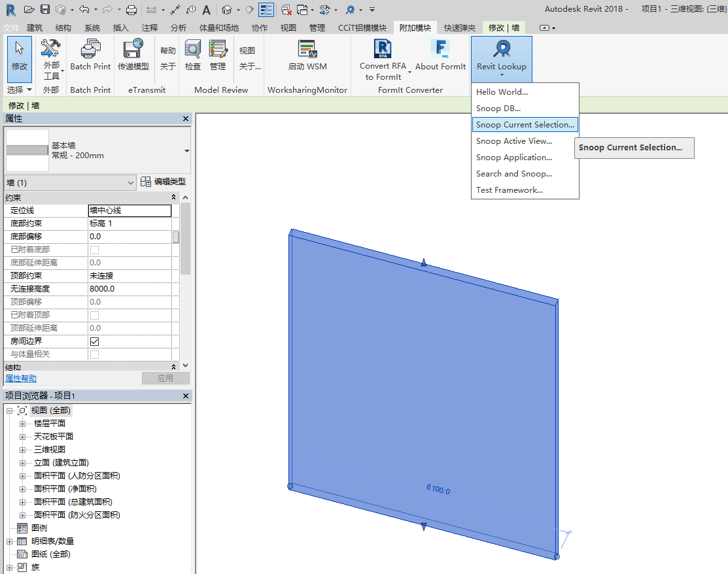Viewport: 728px width, 574px height.
Task: Open the 属性帮助 link
Action: tap(21, 378)
